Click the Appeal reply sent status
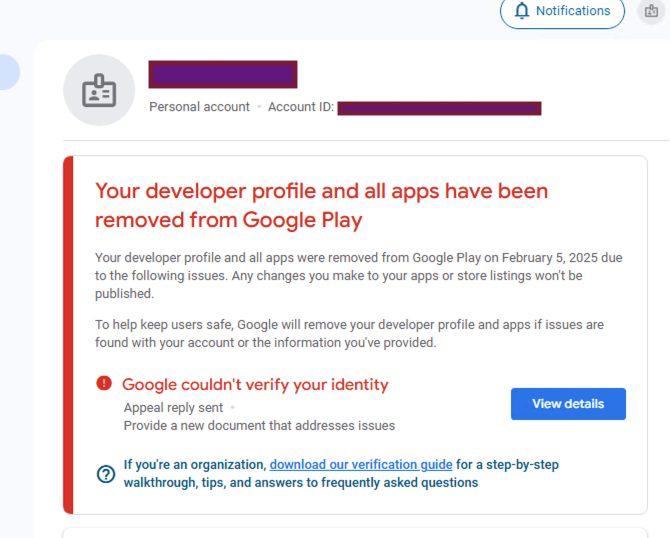670x538 pixels. click(173, 408)
